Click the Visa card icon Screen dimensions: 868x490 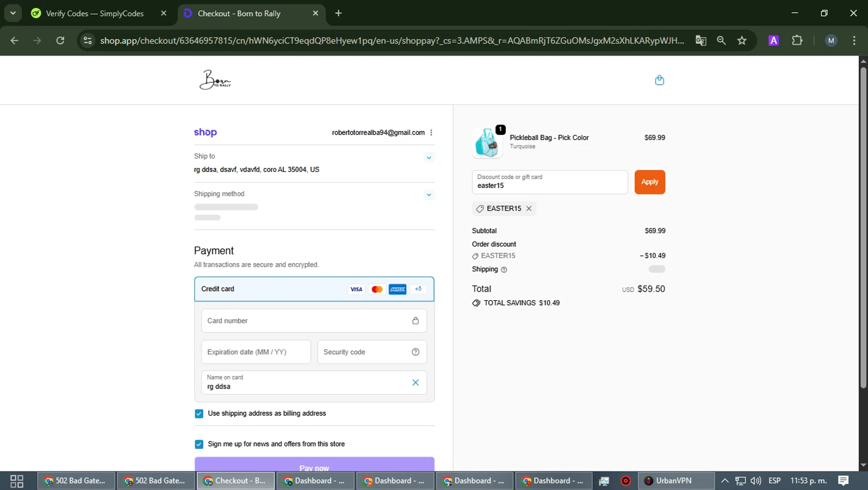[356, 289]
